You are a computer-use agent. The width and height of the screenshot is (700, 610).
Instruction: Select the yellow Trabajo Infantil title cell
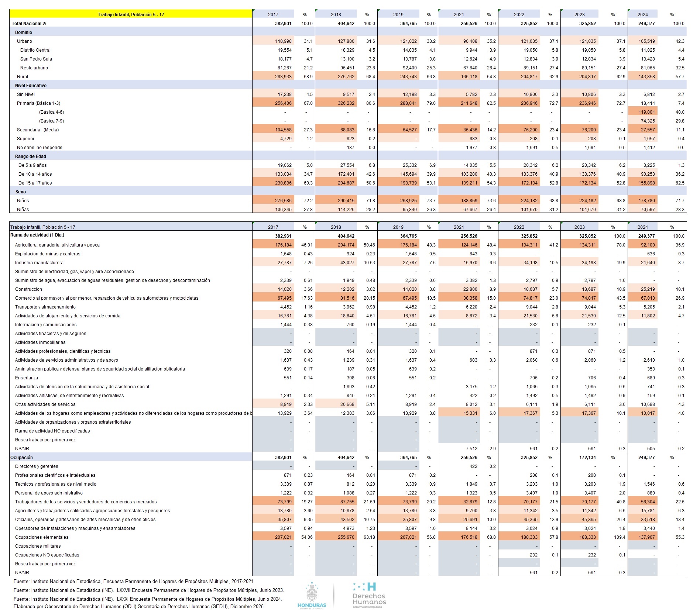point(131,14)
